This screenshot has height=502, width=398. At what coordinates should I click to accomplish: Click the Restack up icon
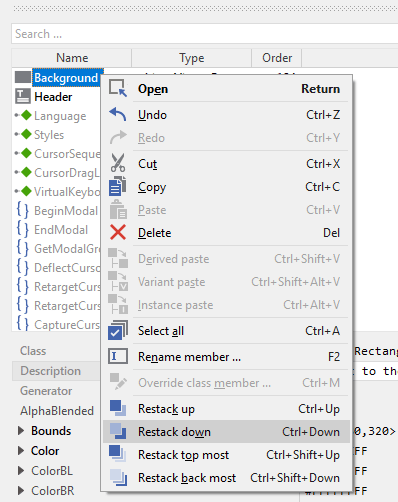coord(118,408)
